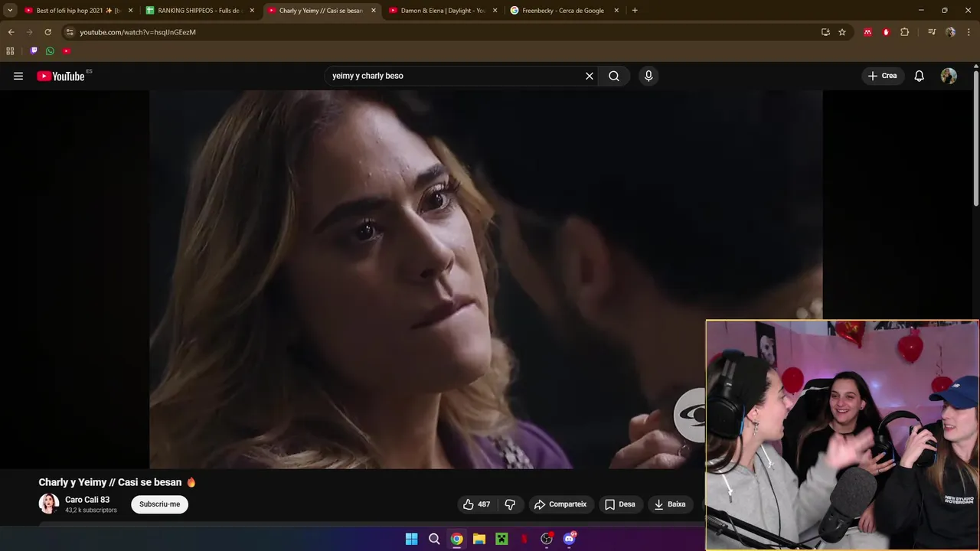View site information icon in address bar
Screen dimensions: 980x551
click(x=70, y=32)
